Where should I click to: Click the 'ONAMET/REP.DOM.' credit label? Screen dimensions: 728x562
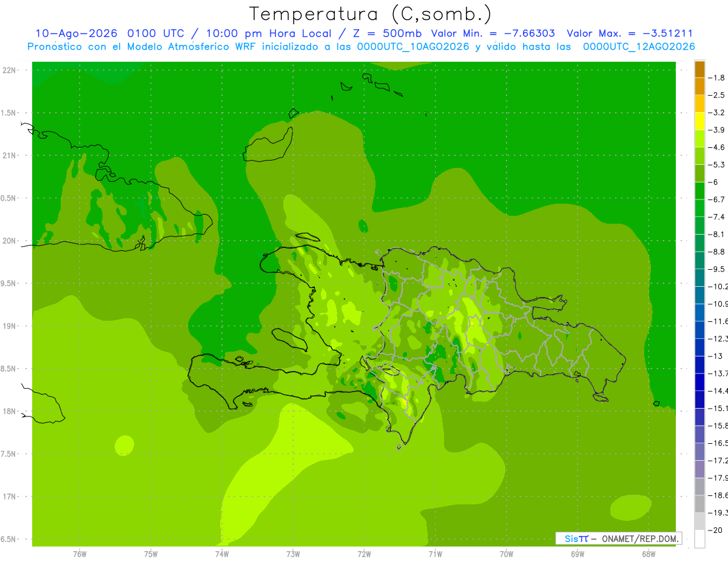[640, 538]
